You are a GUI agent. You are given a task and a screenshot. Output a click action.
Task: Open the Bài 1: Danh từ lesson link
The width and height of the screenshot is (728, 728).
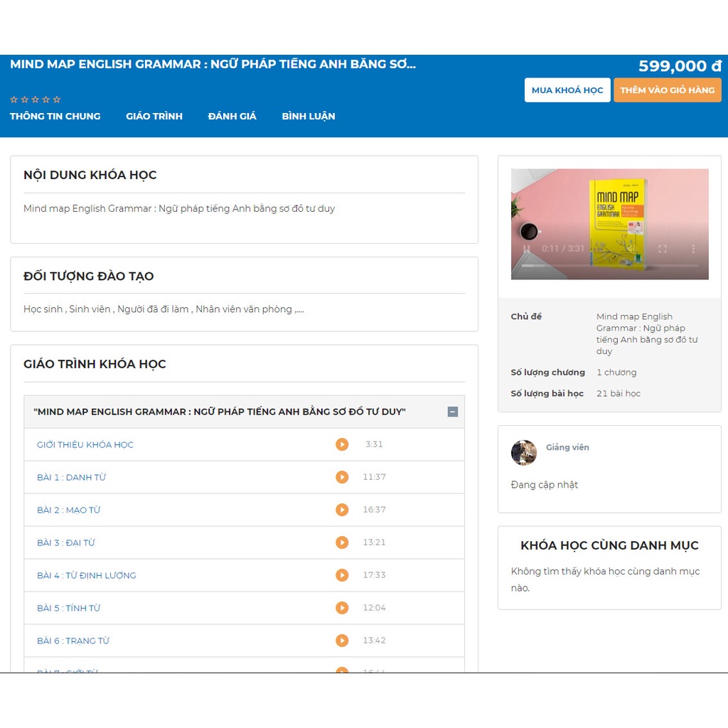pos(71,477)
